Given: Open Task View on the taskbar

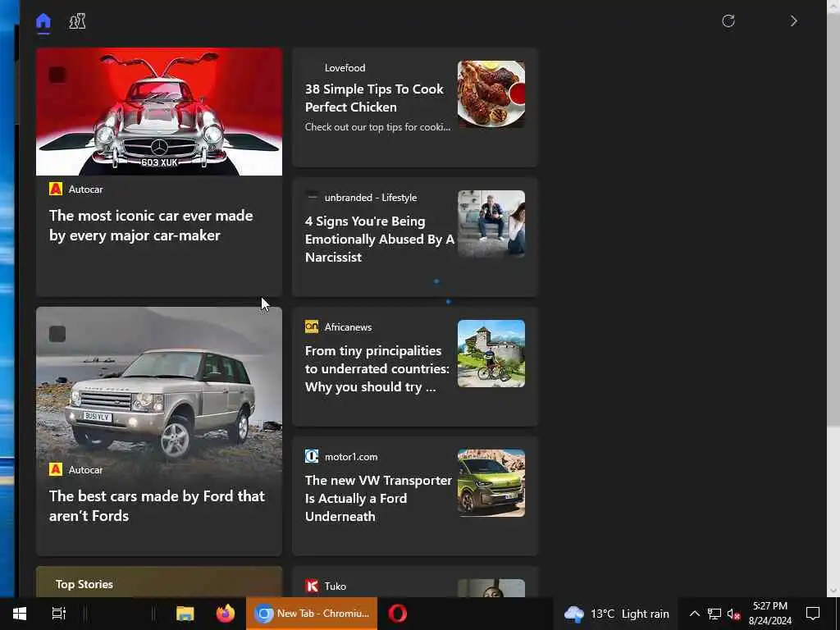Looking at the screenshot, I should (x=58, y=614).
